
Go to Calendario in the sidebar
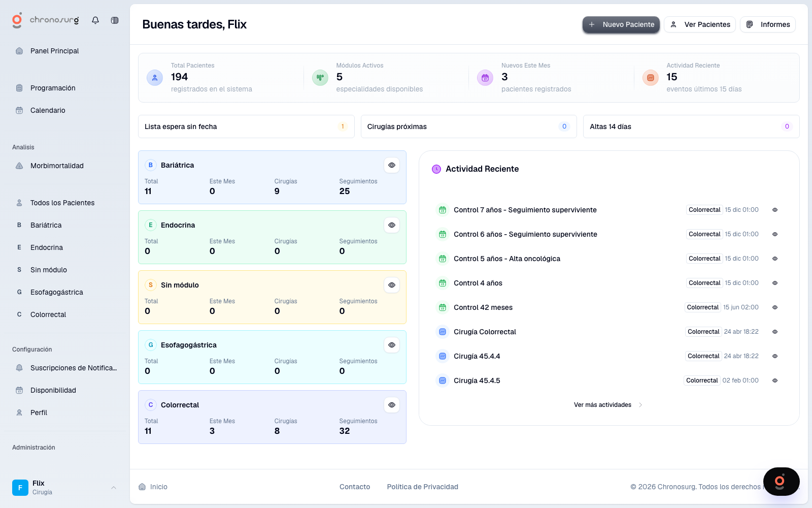(48, 110)
